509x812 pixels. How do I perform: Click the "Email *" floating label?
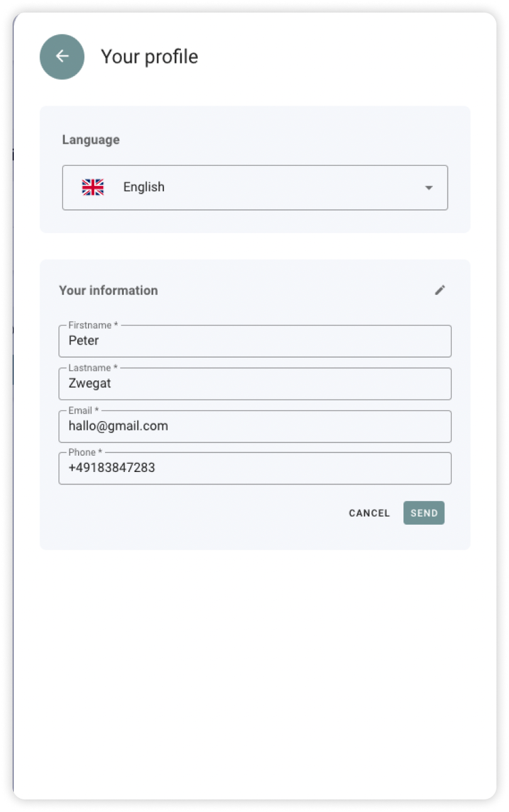pyautogui.click(x=84, y=410)
